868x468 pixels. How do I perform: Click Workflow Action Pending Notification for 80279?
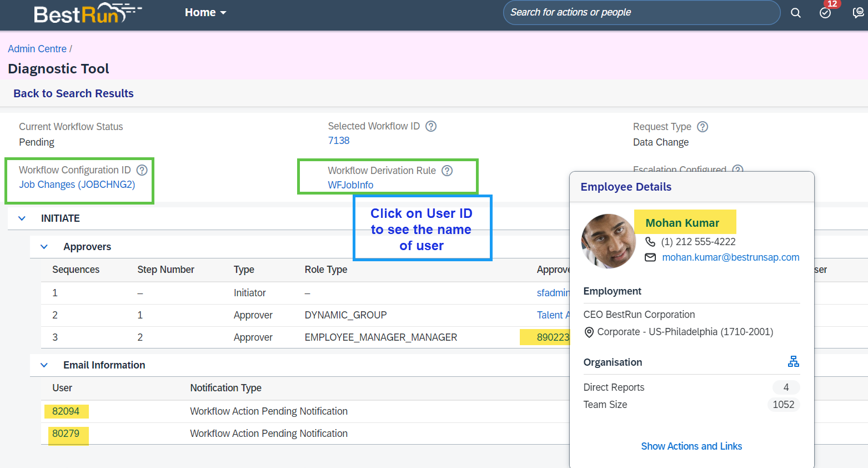pos(269,434)
